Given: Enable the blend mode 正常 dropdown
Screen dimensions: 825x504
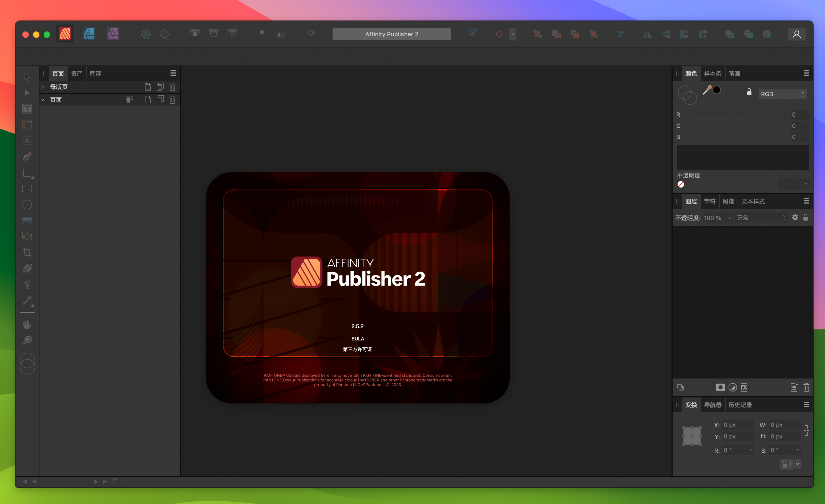Looking at the screenshot, I should pyautogui.click(x=761, y=218).
